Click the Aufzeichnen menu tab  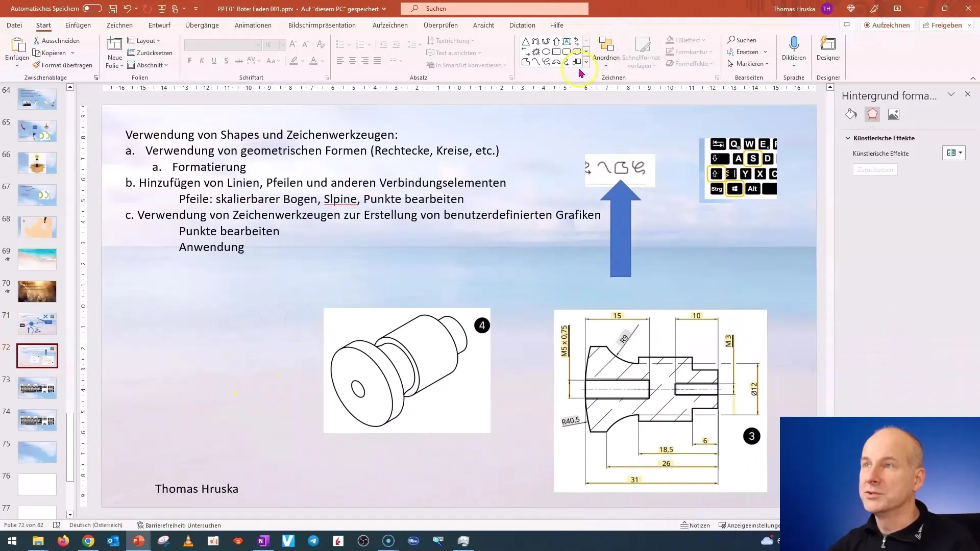click(391, 25)
